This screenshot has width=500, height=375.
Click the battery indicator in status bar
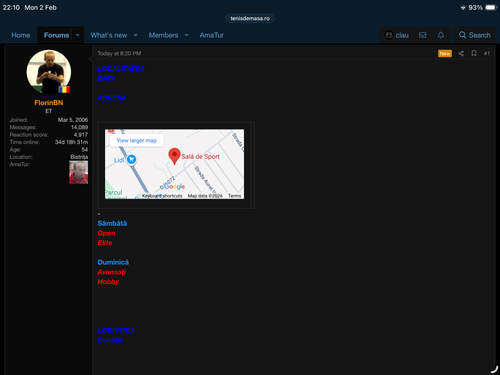pyautogui.click(x=492, y=7)
